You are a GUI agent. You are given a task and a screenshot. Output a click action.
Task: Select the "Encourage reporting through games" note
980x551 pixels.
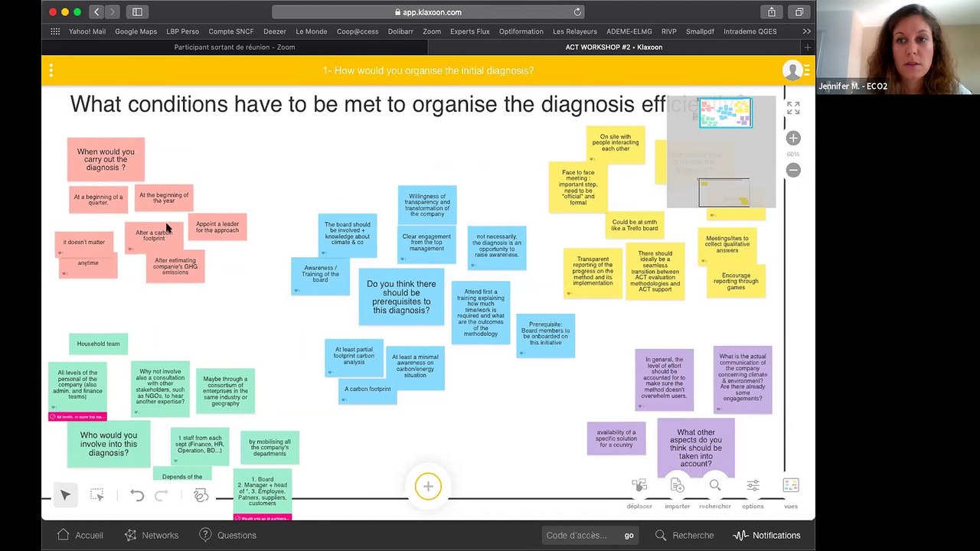[736, 282]
